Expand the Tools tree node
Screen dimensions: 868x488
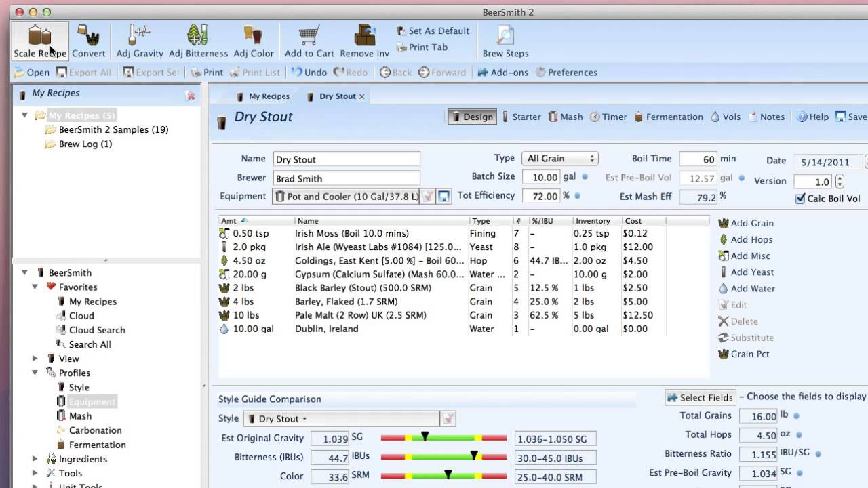35,473
